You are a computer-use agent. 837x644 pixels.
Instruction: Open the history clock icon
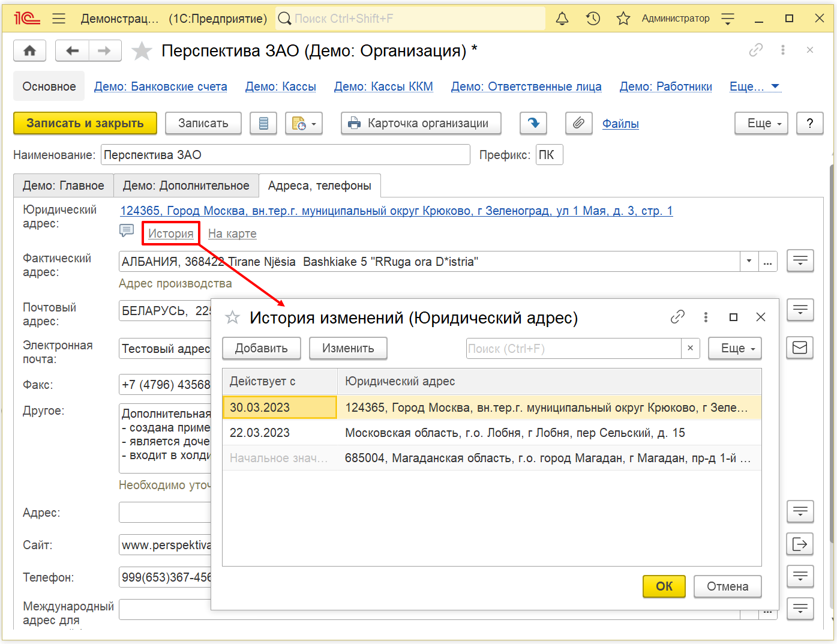click(x=593, y=19)
